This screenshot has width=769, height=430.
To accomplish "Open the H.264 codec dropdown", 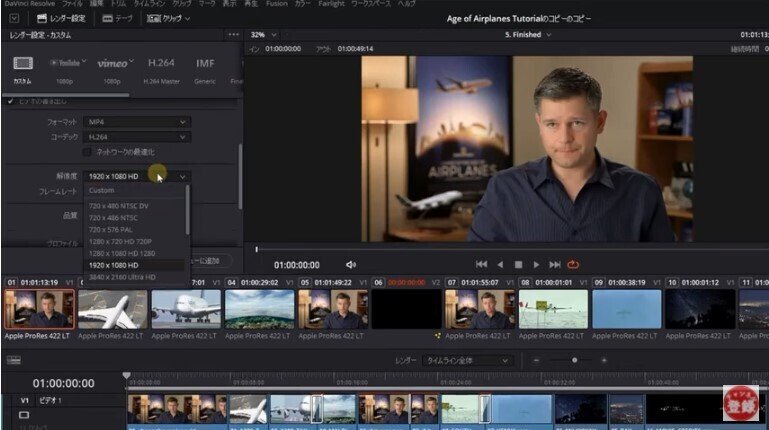I will (x=136, y=136).
